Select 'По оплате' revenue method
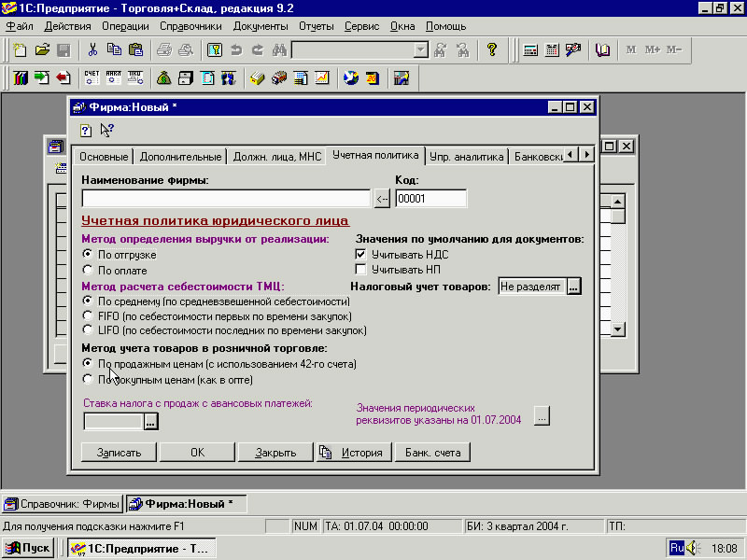 click(87, 270)
